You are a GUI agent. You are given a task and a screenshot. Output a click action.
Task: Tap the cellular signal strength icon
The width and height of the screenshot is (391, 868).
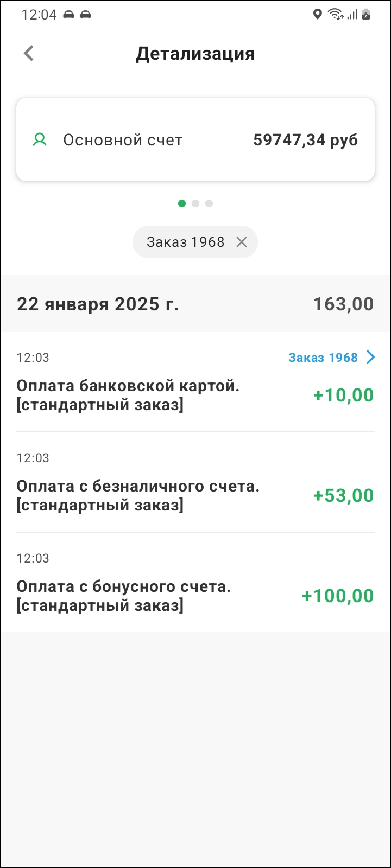coord(352,15)
